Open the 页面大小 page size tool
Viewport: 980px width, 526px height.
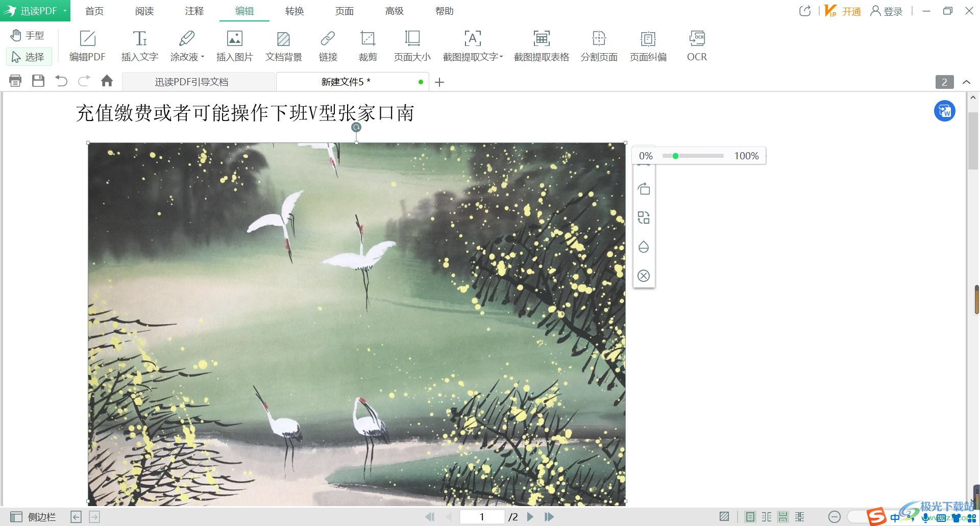[x=412, y=46]
